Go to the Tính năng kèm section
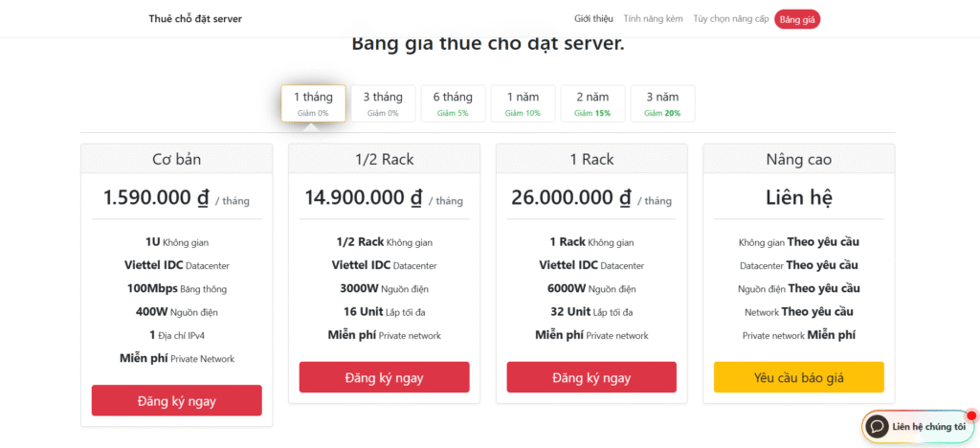Image resolution: width=980 pixels, height=448 pixels. tap(653, 19)
